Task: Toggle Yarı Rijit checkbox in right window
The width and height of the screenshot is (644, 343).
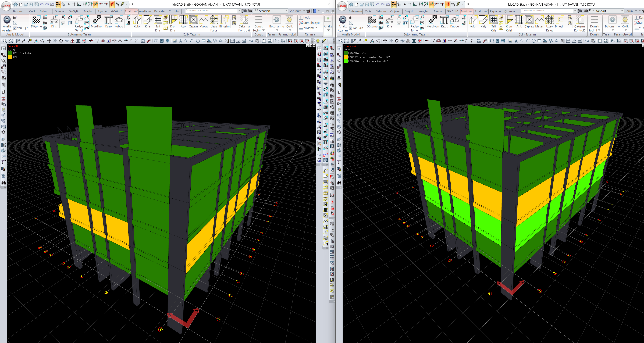Action: 350,28
